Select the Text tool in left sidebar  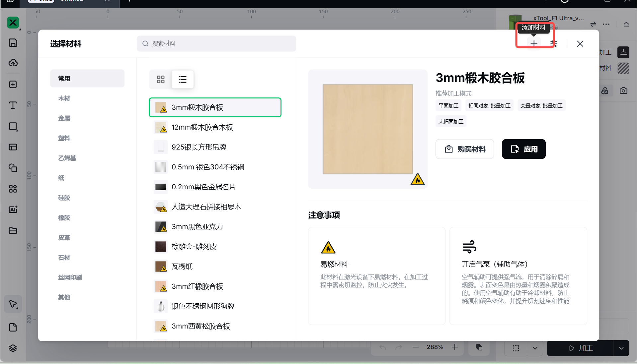click(x=13, y=105)
